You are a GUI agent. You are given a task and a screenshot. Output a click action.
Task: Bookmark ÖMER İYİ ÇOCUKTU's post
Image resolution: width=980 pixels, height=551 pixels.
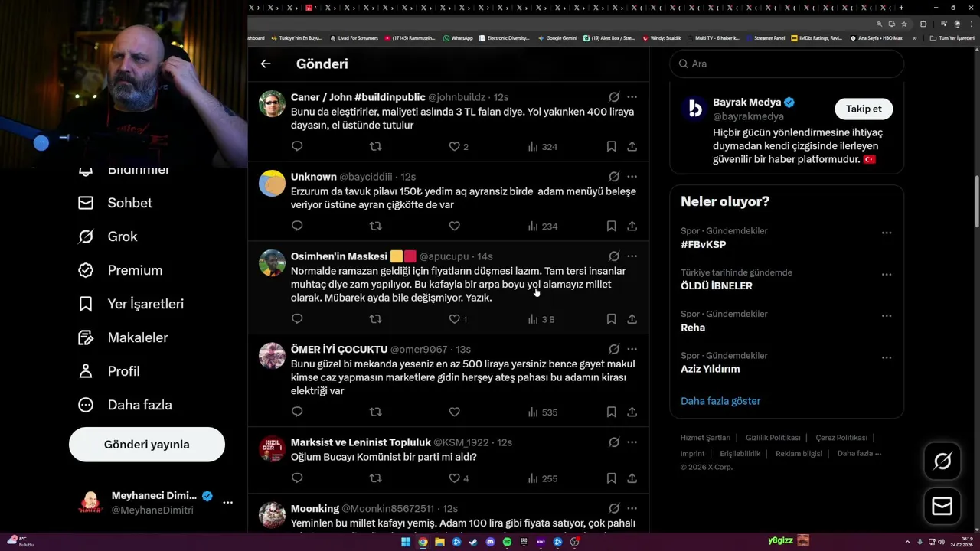coord(611,412)
